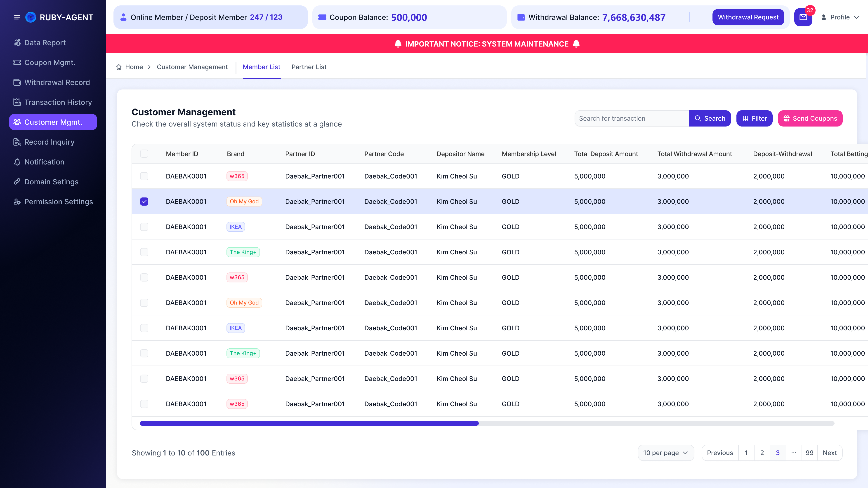Select all rows via header checkbox

tap(144, 154)
